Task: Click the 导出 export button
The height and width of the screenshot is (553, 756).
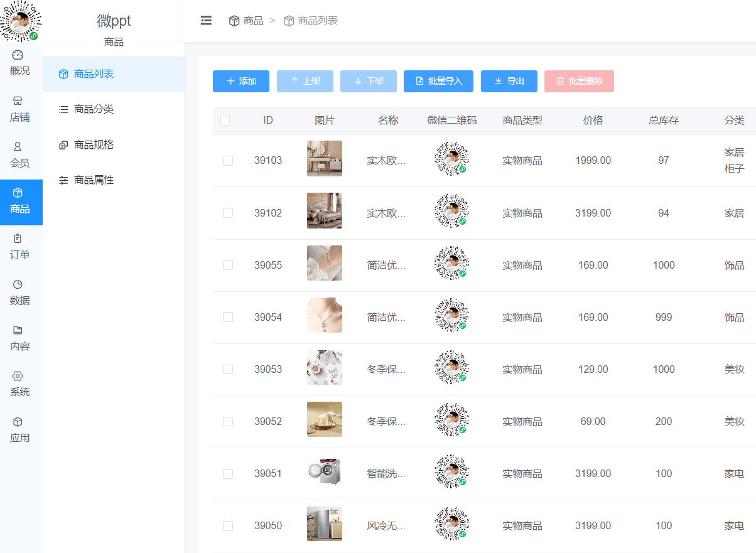Action: [509, 82]
